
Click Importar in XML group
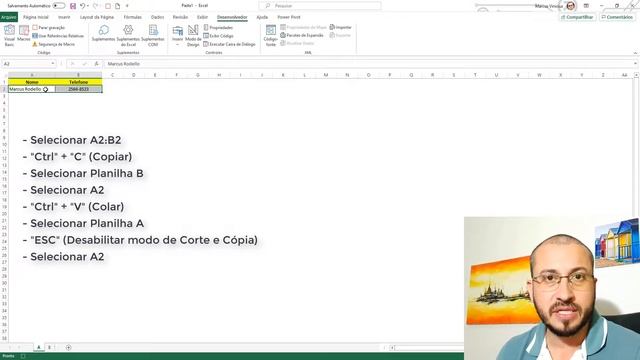click(x=340, y=27)
